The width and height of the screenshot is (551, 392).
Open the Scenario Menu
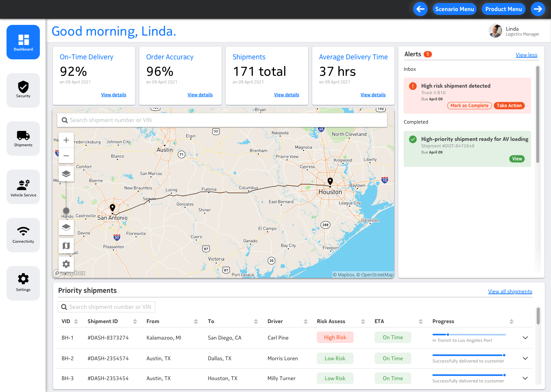pos(455,9)
